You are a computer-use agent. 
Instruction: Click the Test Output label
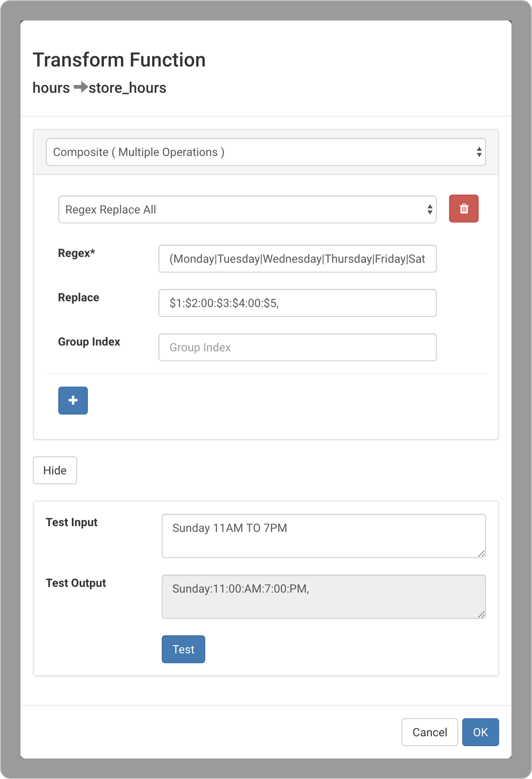coord(76,583)
